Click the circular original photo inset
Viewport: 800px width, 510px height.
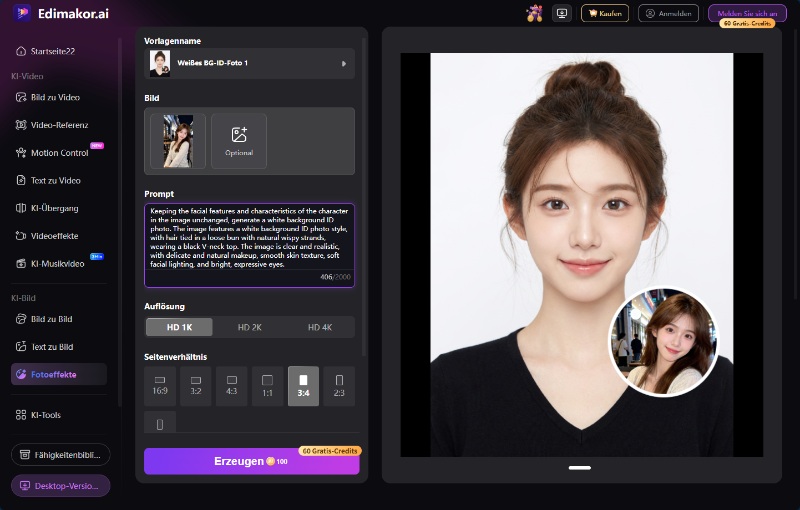[x=663, y=341]
